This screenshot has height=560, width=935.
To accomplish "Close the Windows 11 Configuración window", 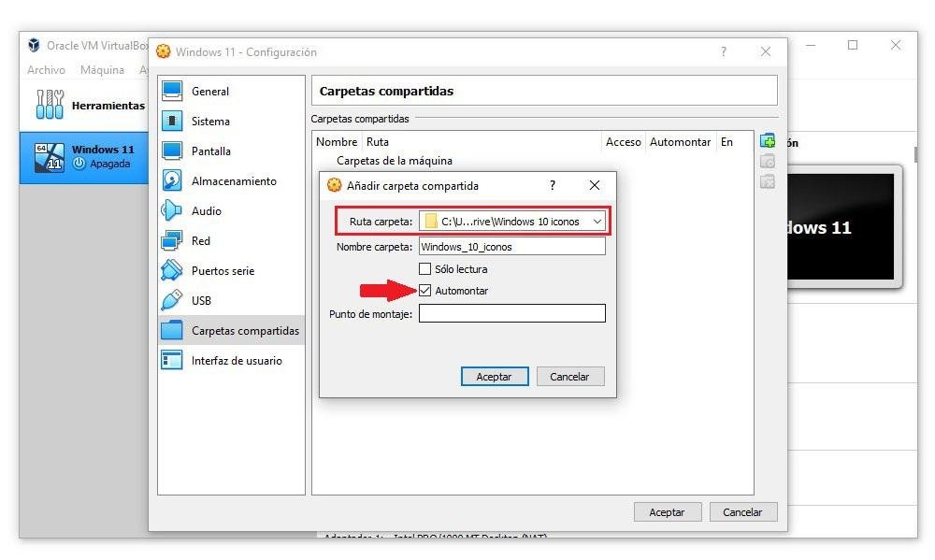I will coord(766,51).
